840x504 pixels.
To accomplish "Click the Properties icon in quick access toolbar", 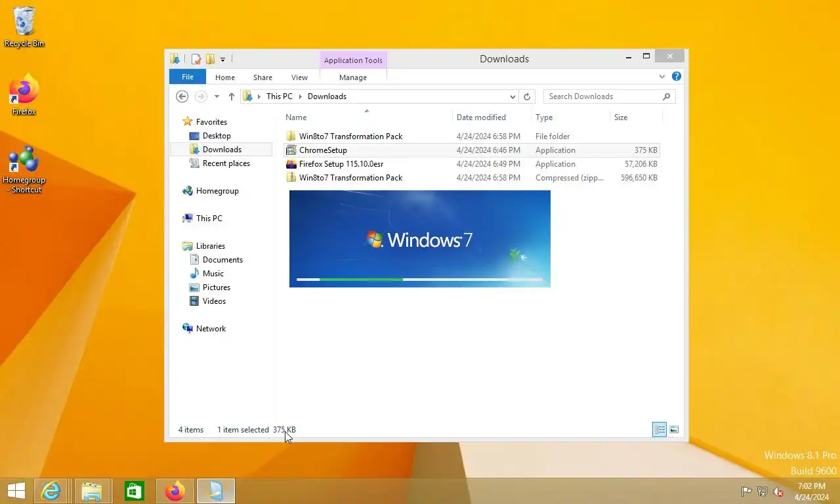I will coord(196,59).
